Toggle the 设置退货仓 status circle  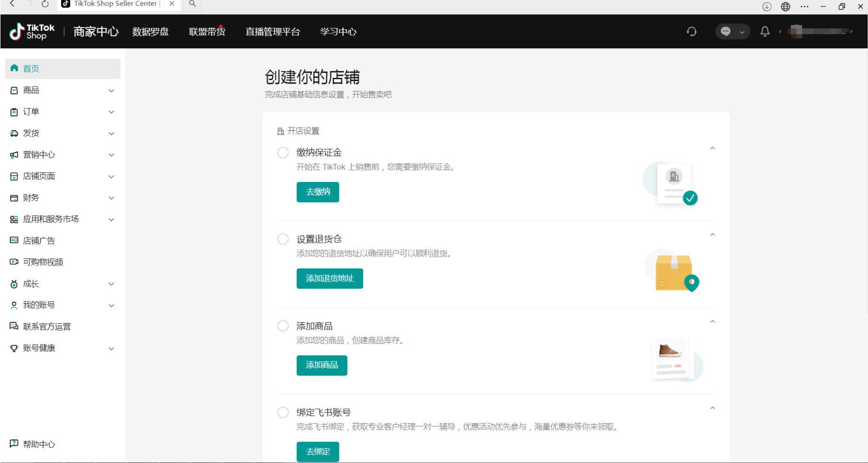(x=283, y=239)
